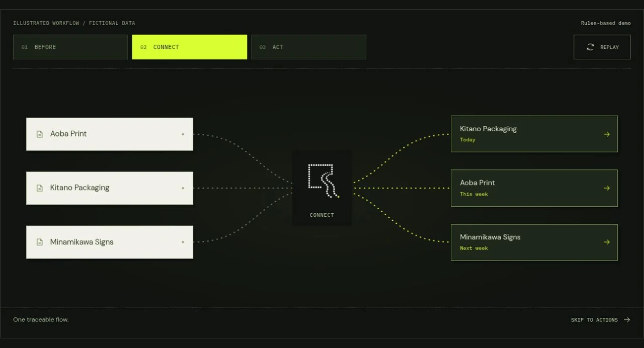Click the 'Rules-based demo' label

(x=606, y=23)
